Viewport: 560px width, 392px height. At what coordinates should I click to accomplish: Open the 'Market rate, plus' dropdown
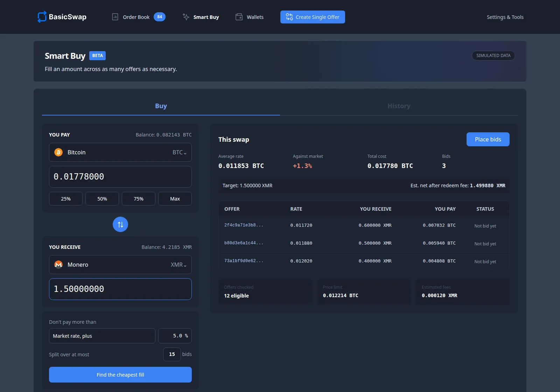102,336
